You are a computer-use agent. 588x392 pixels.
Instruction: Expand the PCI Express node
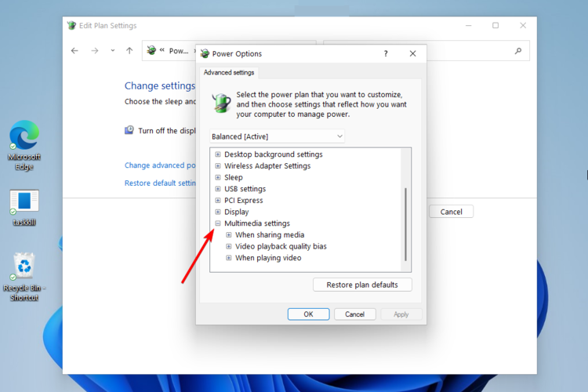pyautogui.click(x=218, y=201)
